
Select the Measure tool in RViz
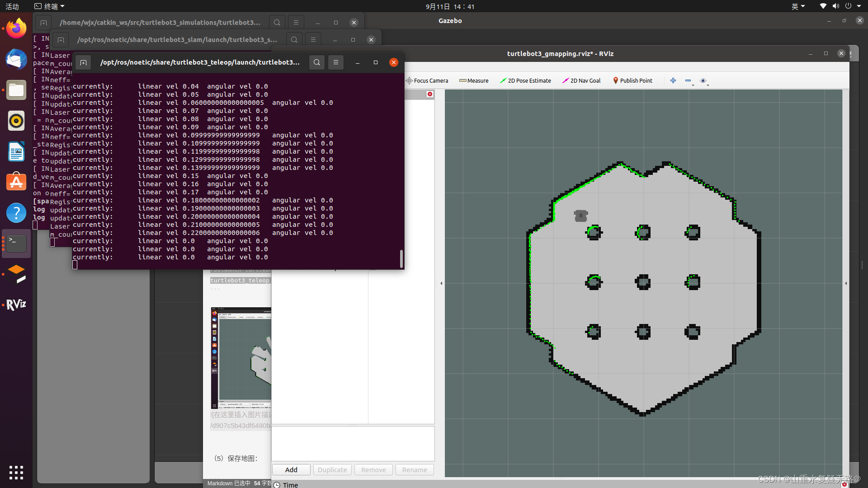[474, 80]
